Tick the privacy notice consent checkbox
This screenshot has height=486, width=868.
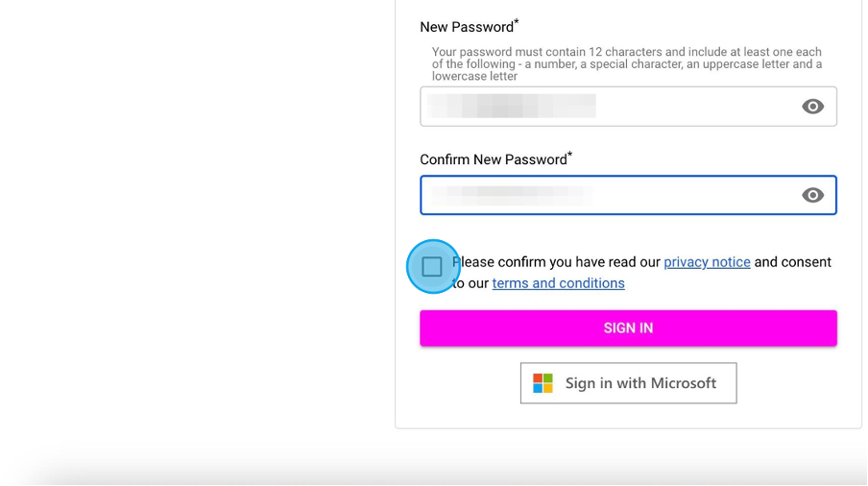tap(432, 266)
